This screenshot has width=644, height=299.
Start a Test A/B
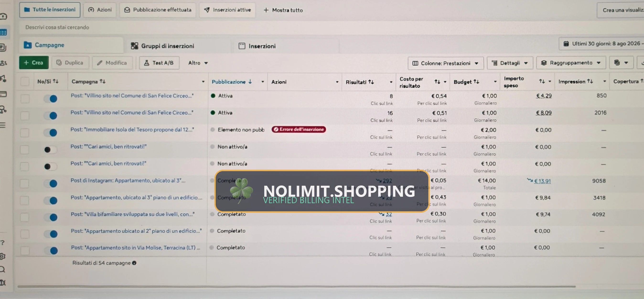click(x=159, y=63)
